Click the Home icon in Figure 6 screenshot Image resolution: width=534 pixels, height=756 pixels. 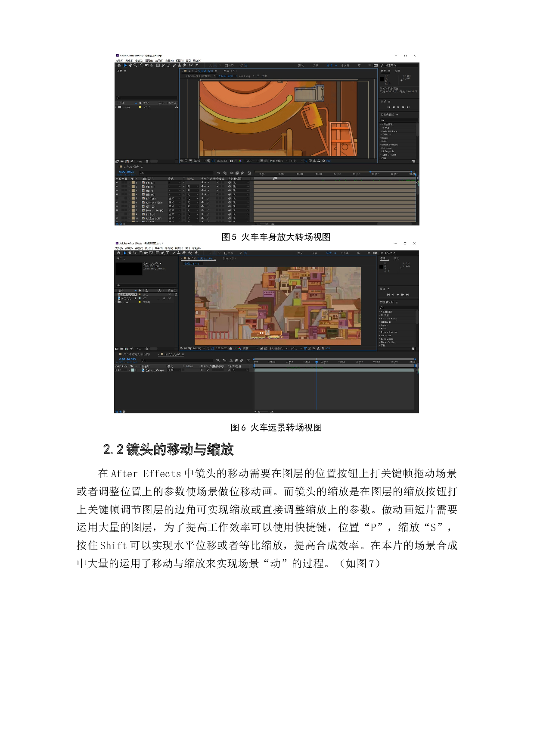119,253
